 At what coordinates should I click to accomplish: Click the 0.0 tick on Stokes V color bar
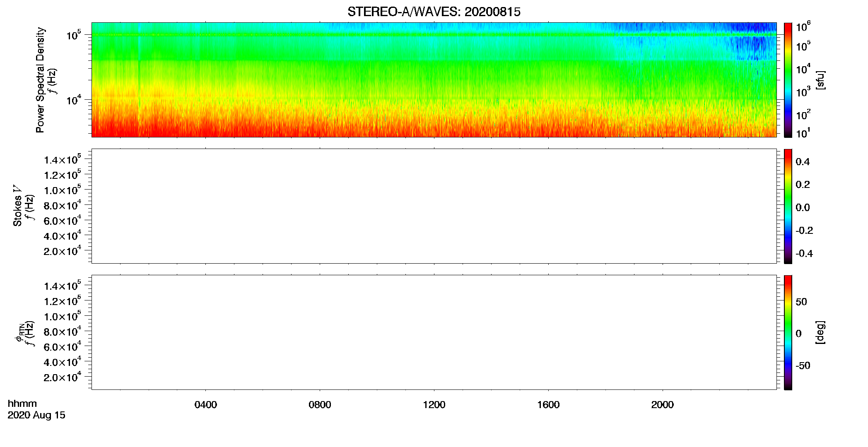click(x=803, y=207)
